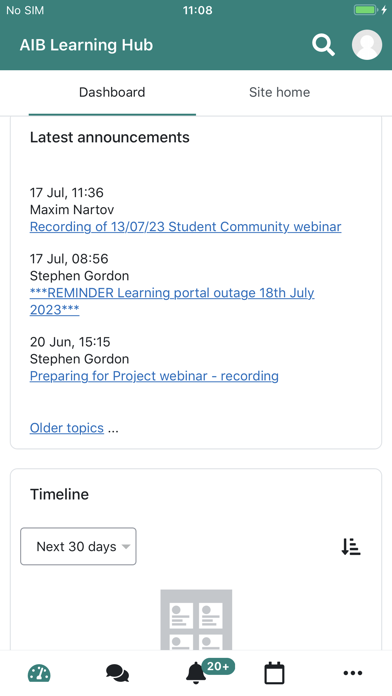Image resolution: width=392 pixels, height=696 pixels.
Task: Tap the 20+ notifications badge
Action: pos(218,666)
